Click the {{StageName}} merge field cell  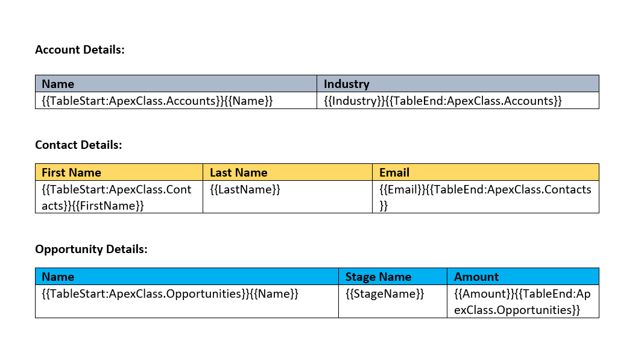393,301
